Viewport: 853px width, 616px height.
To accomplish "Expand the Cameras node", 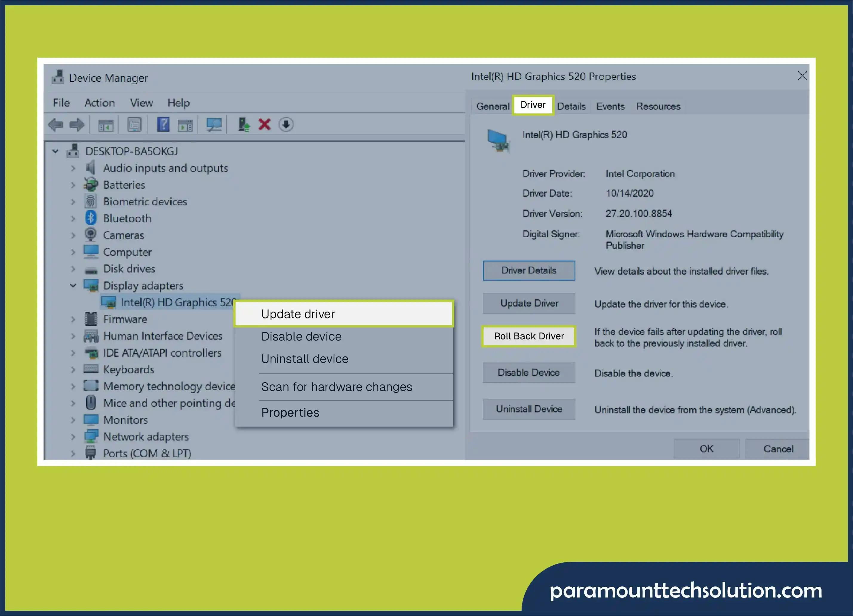I will pyautogui.click(x=73, y=235).
